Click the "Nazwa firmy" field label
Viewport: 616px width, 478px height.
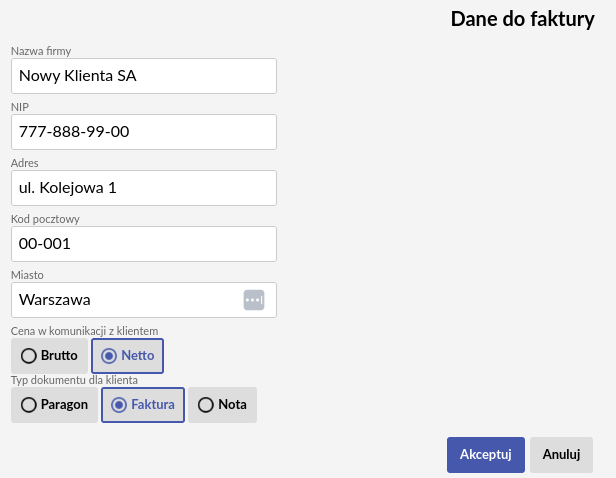point(41,51)
